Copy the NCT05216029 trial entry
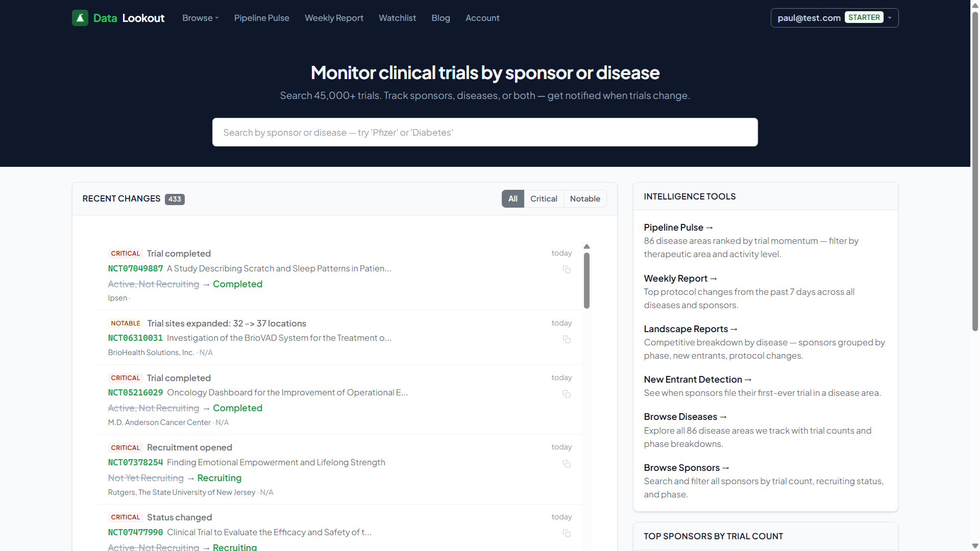The height and width of the screenshot is (551, 980). coord(567,394)
